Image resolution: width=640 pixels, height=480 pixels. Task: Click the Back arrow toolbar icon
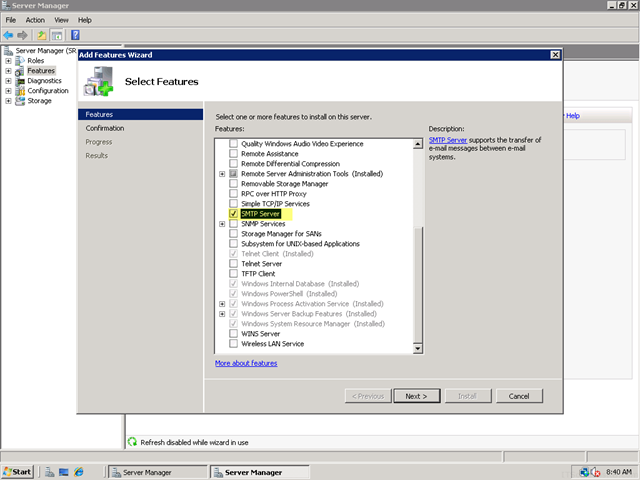pyautogui.click(x=8, y=36)
